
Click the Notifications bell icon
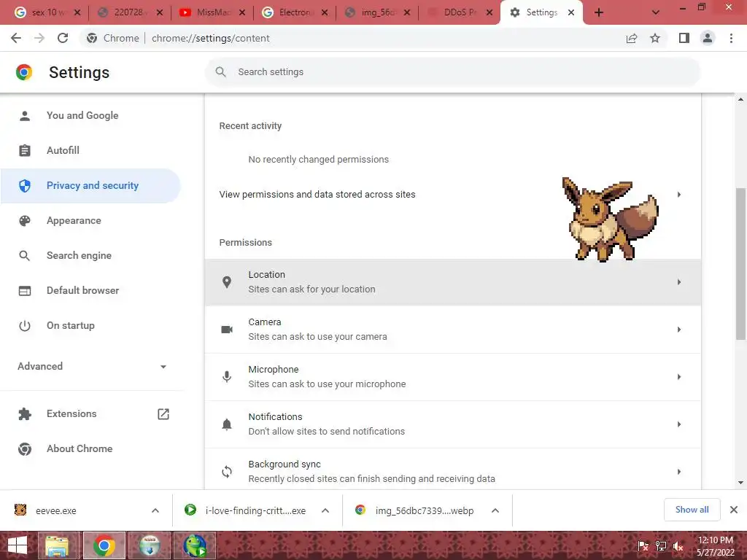point(227,424)
